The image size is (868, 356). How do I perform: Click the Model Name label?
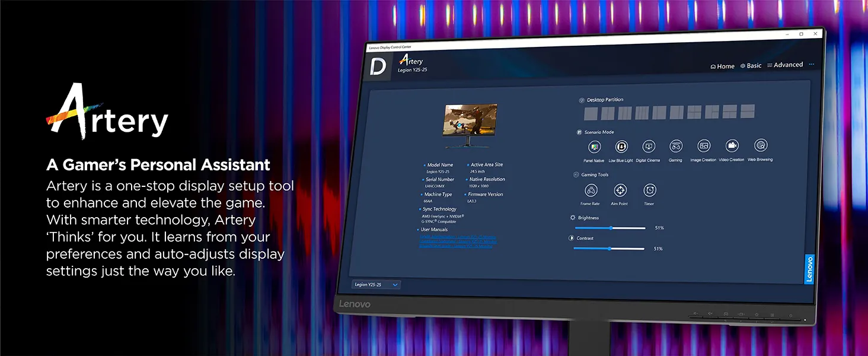(x=440, y=165)
